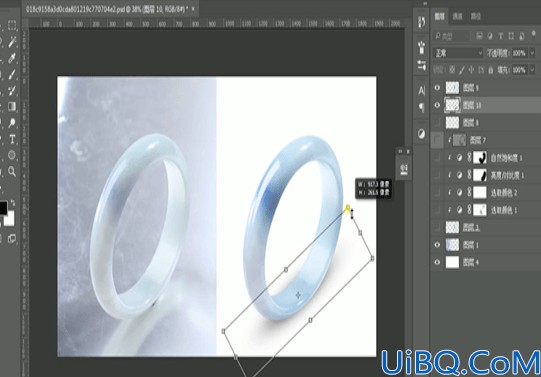Open the floating collapsed panel icon
Image resolution: width=541 pixels, height=377 pixels.
(403, 169)
